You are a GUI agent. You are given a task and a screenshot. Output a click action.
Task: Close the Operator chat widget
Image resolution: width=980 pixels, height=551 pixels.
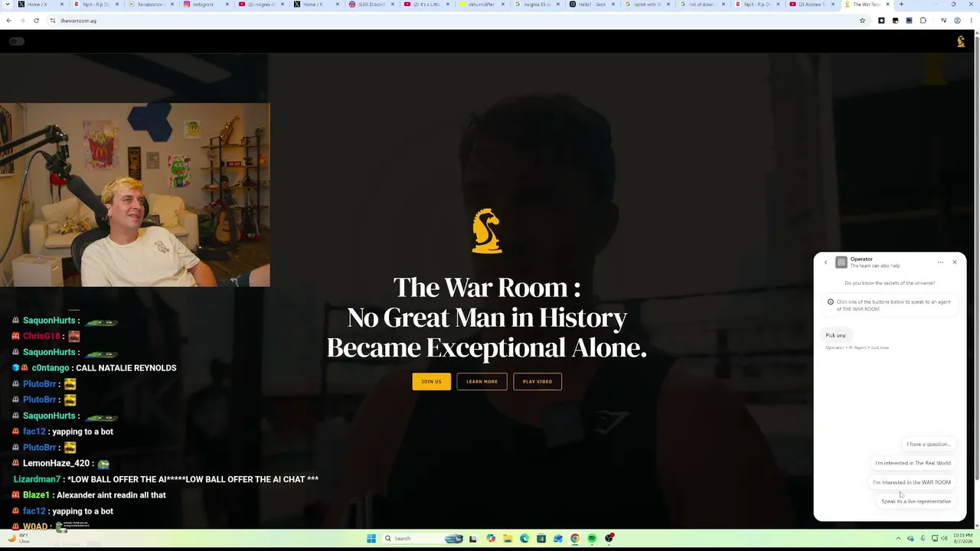pos(955,262)
